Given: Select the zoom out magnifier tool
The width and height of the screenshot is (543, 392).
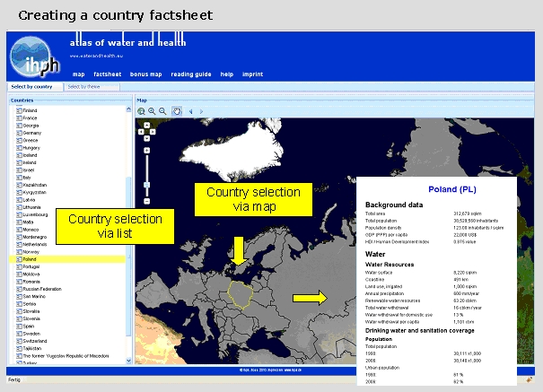Looking at the screenshot, I should click(x=163, y=111).
